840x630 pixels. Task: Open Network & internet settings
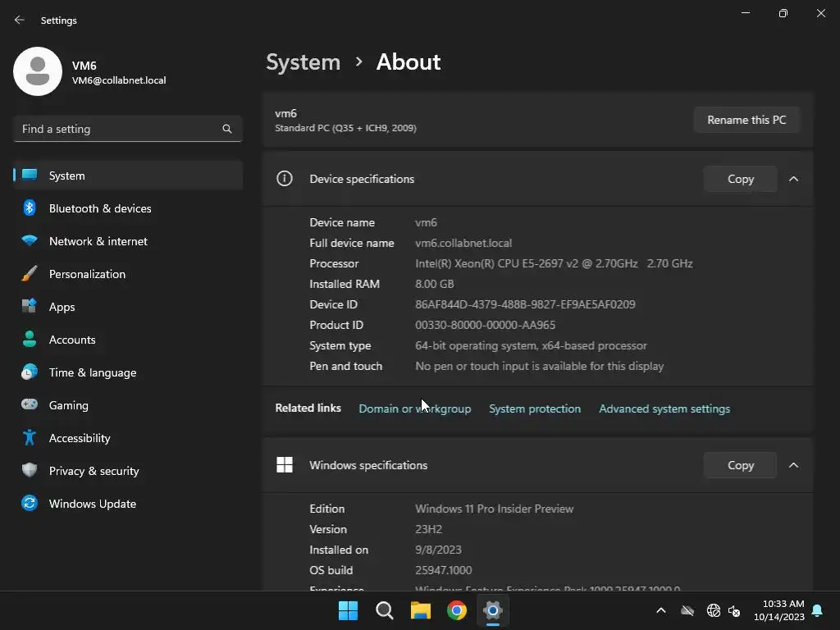coord(128,240)
